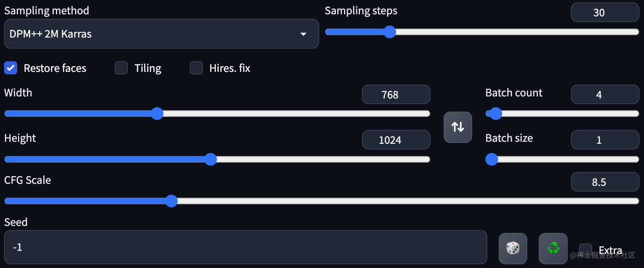Click the CFG Scale slider handle
This screenshot has width=644, height=268.
pos(171,201)
